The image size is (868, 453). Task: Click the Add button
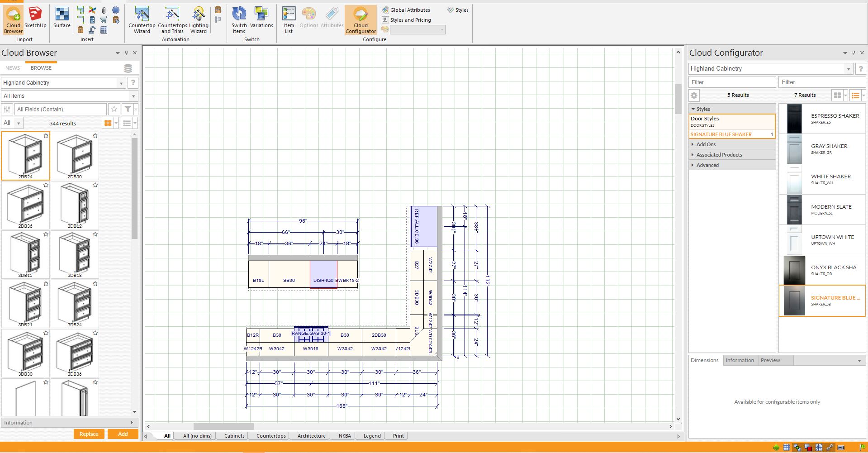123,434
